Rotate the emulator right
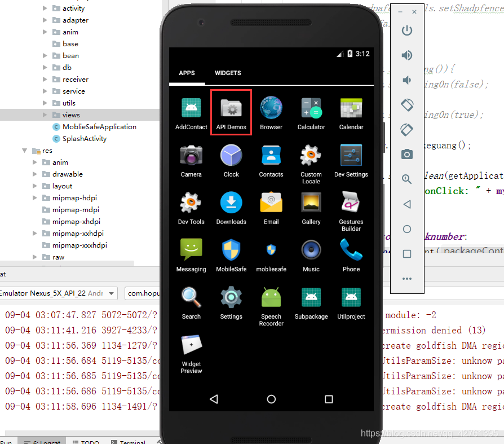This screenshot has height=444, width=504. pyautogui.click(x=407, y=130)
